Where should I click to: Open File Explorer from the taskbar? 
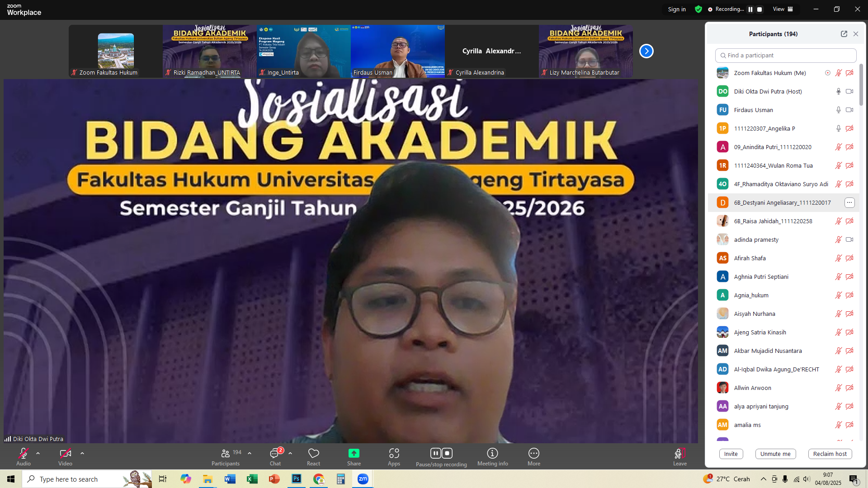[x=208, y=479]
